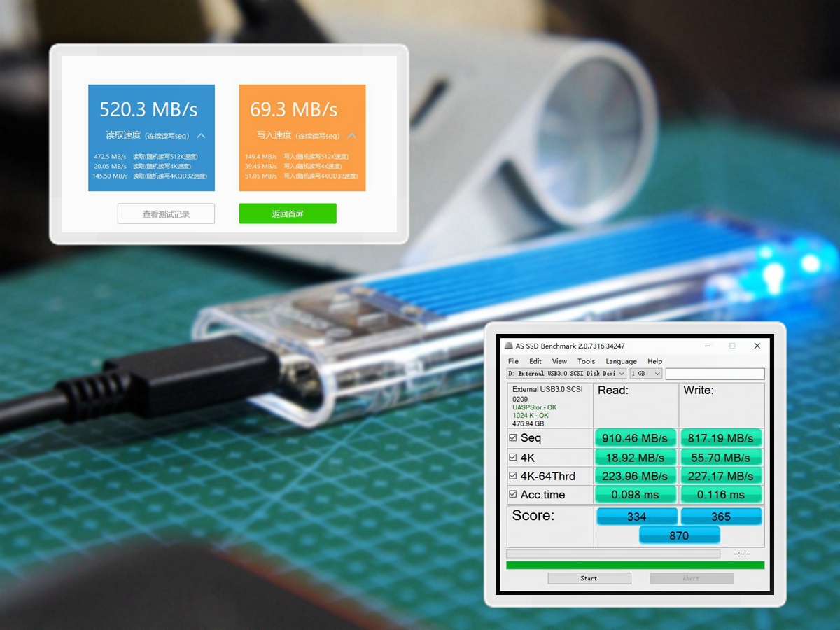Image resolution: width=840 pixels, height=630 pixels.
Task: Open the Help menu
Action: (x=654, y=361)
